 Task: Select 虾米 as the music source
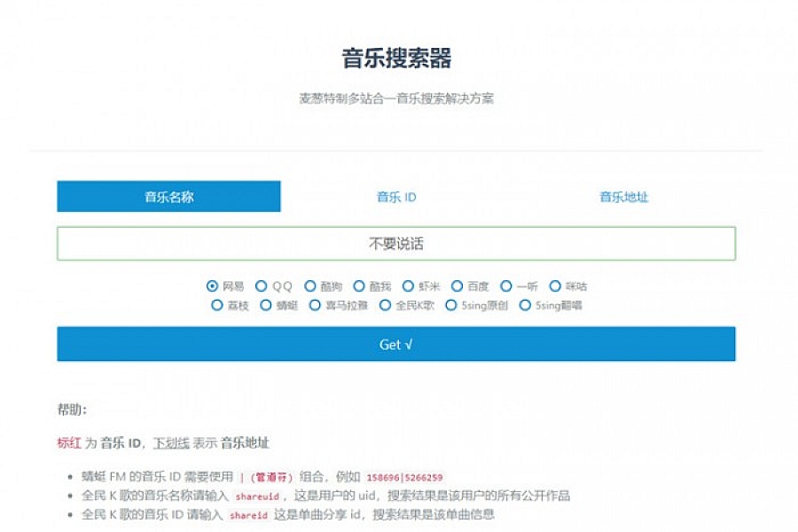point(409,286)
